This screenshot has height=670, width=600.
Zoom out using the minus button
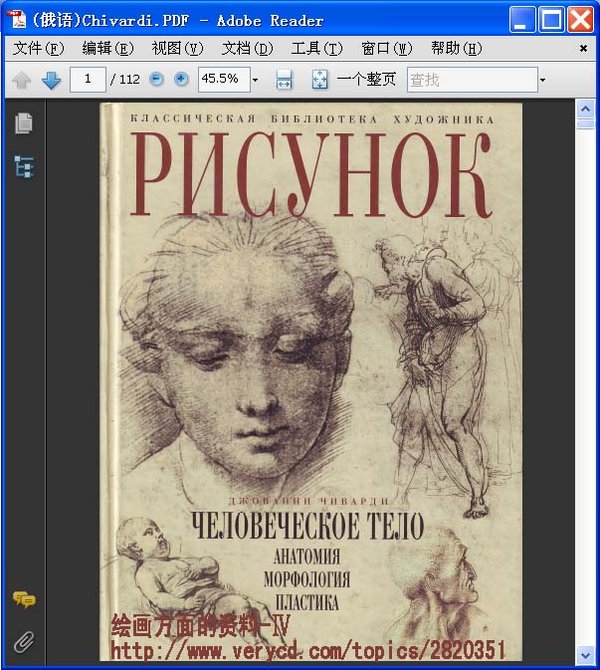(x=157, y=79)
